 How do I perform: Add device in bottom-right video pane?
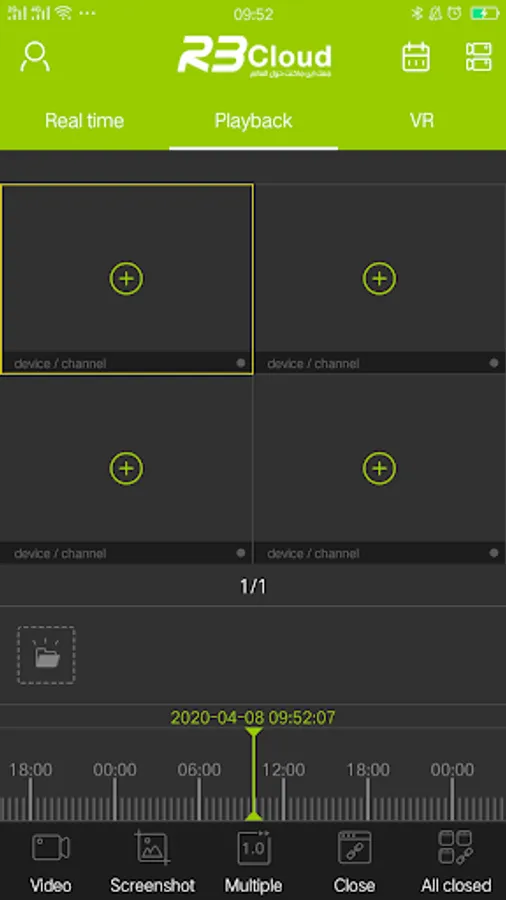[379, 468]
